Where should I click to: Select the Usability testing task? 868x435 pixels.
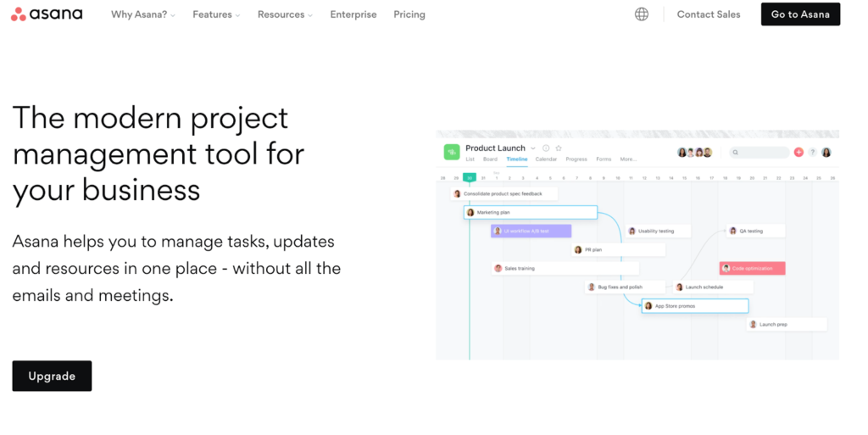[658, 231]
